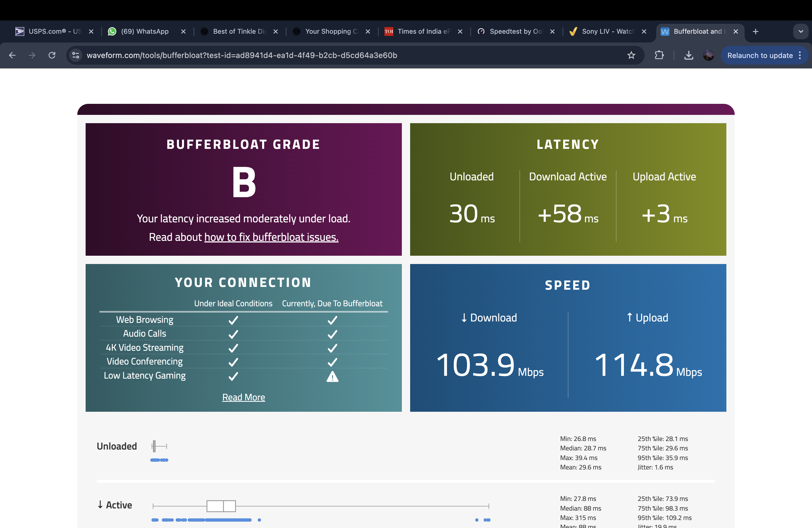Screen dimensions: 812x528
Task: Click the Low Latency Gaming warning triangle
Action: coord(332,377)
